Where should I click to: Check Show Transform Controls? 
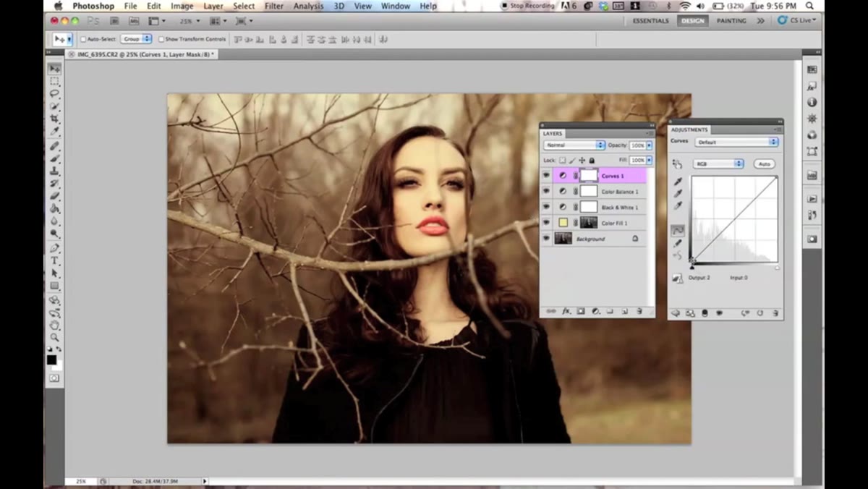click(x=161, y=39)
